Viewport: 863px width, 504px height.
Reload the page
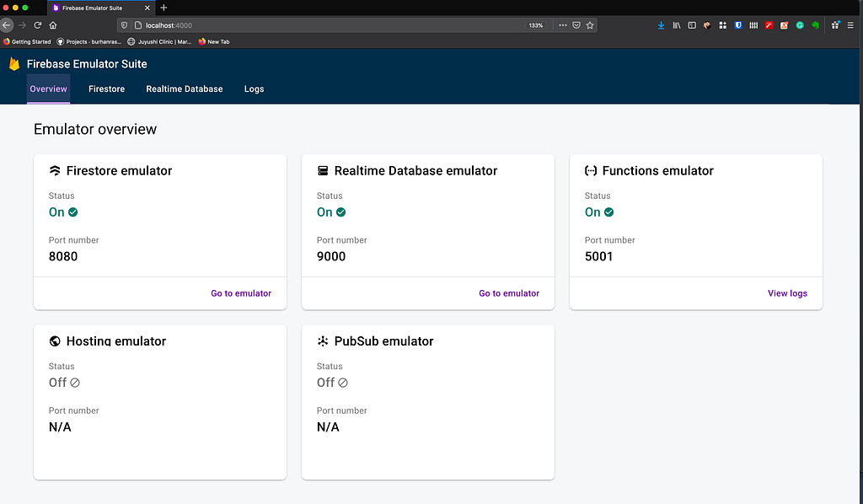pos(37,25)
